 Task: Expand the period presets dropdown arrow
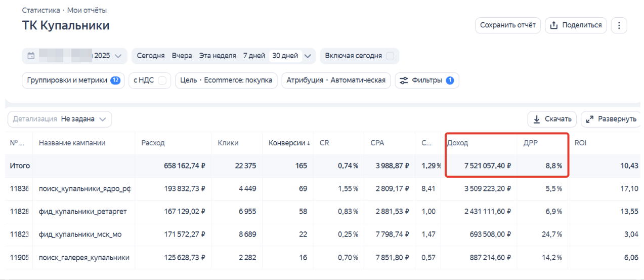pos(309,56)
